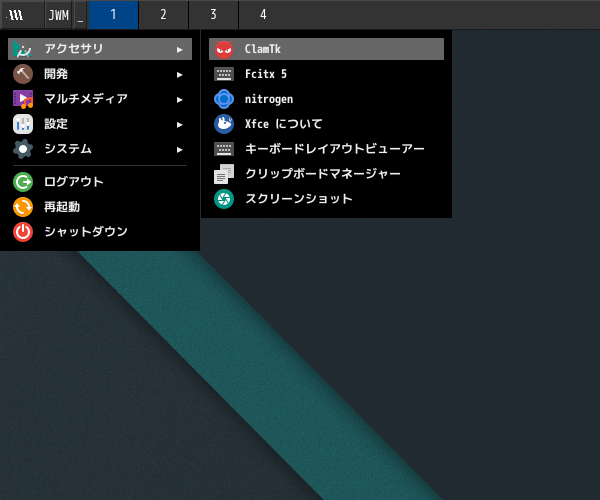600x500 pixels.
Task: Click the clipboard manager documents icon
Action: [224, 174]
